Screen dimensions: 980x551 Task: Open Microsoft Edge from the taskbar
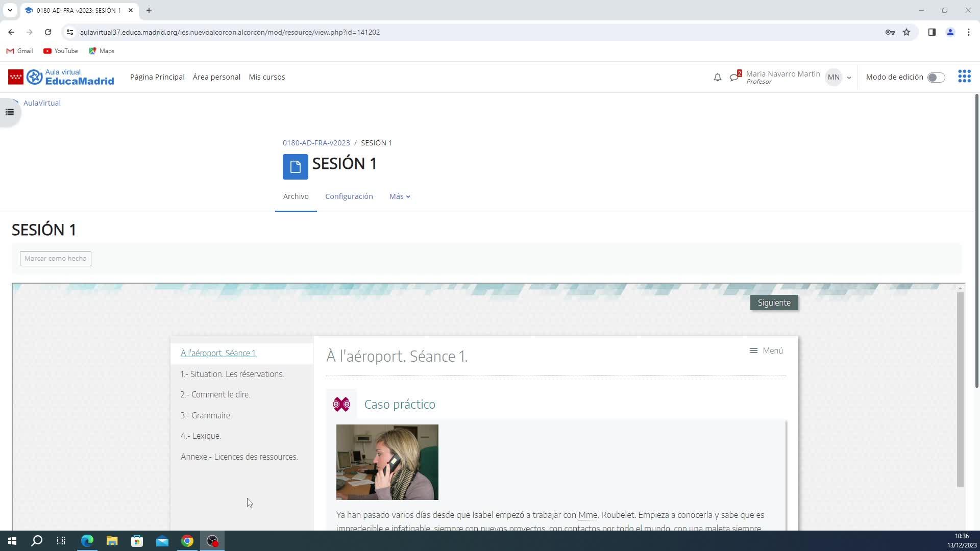87,541
